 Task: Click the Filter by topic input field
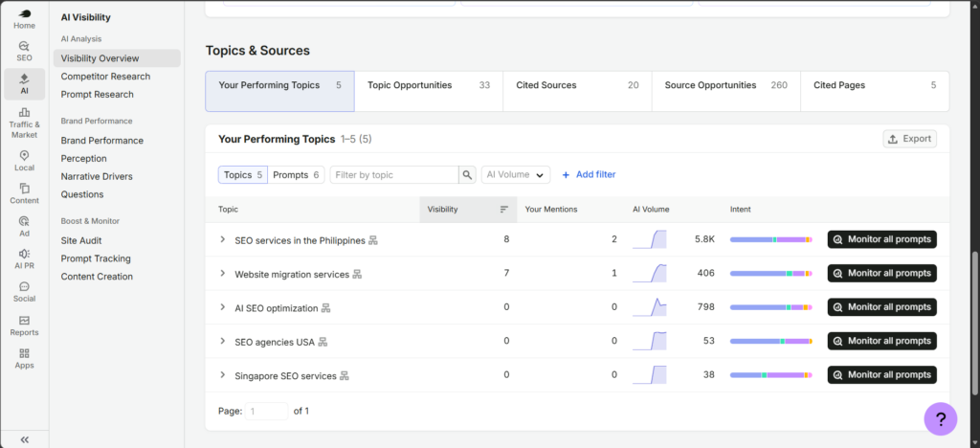pos(394,175)
